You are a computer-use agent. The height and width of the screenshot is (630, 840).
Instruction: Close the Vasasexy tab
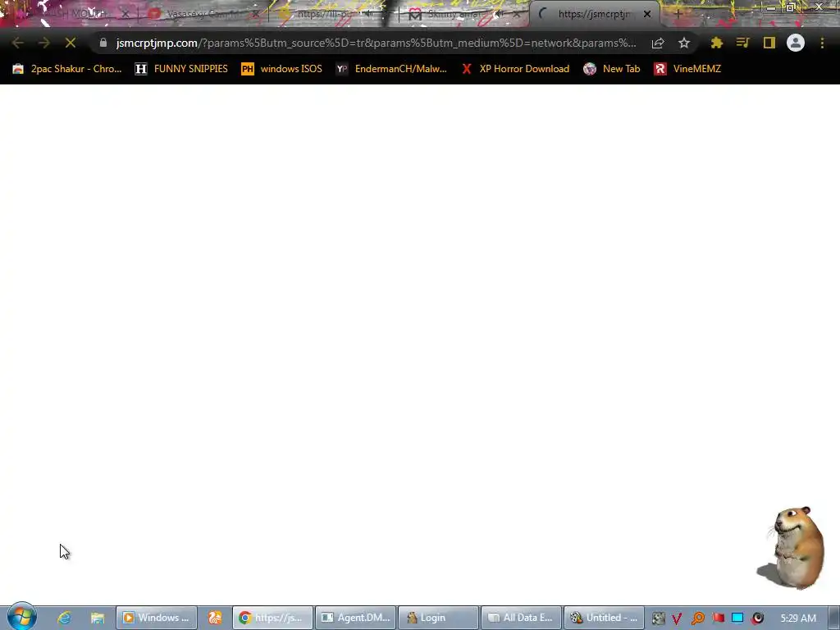coord(256,14)
